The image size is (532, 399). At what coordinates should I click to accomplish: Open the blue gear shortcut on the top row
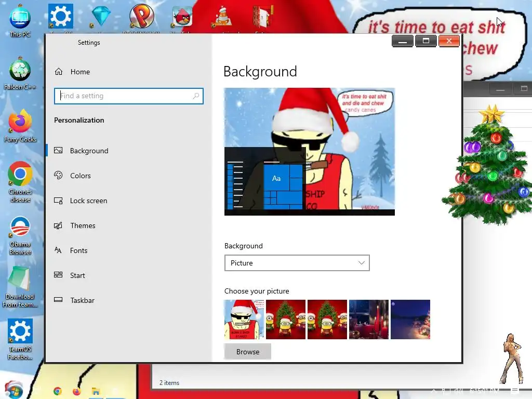(x=61, y=16)
